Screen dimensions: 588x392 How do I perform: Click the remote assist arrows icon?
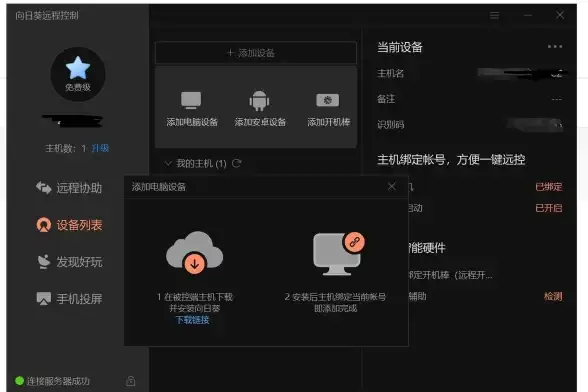coord(44,188)
